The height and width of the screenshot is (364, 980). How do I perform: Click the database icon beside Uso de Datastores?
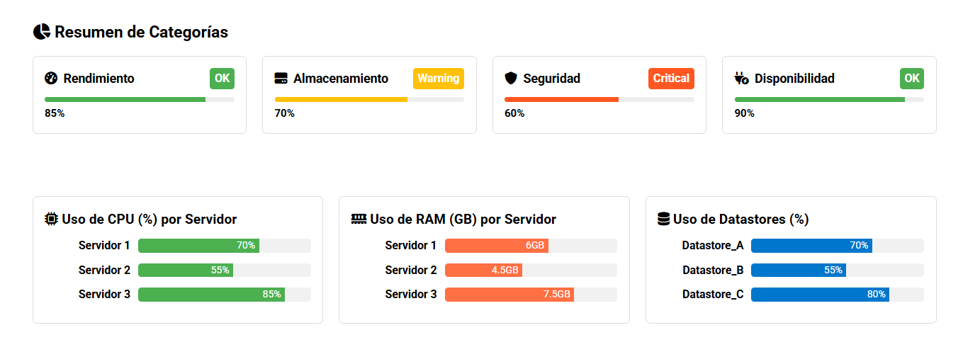(x=663, y=219)
